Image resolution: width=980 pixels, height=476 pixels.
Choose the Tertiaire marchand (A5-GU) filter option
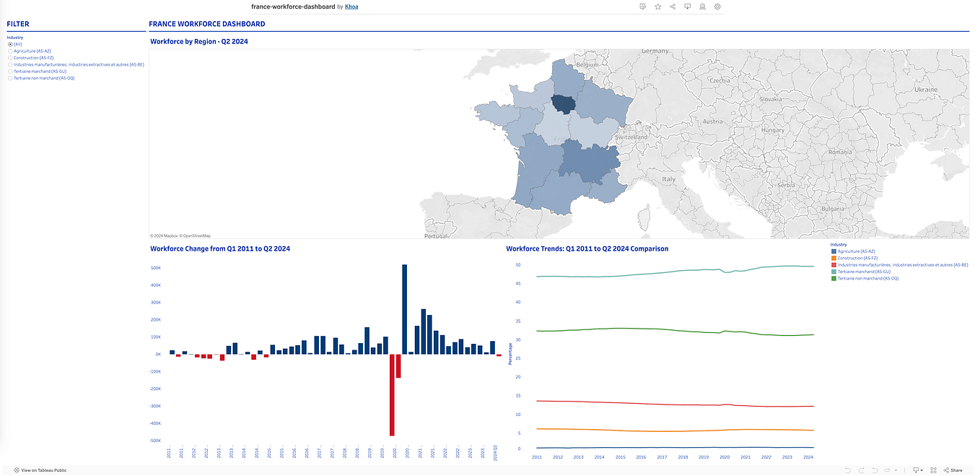(10, 71)
